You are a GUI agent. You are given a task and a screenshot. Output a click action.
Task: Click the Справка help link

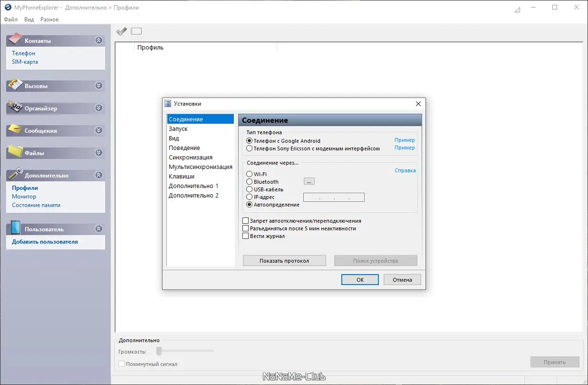(x=405, y=170)
